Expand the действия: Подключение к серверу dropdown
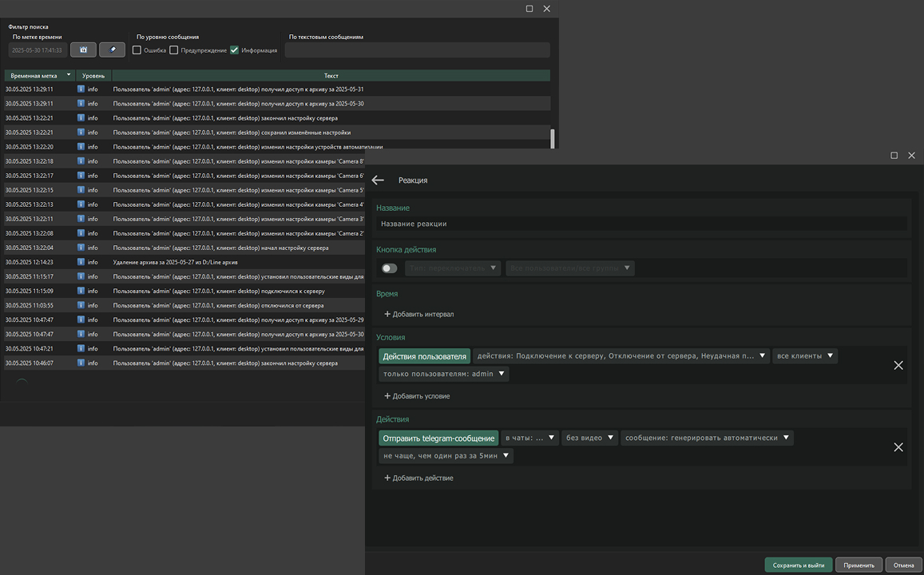This screenshot has height=575, width=924. click(621, 356)
